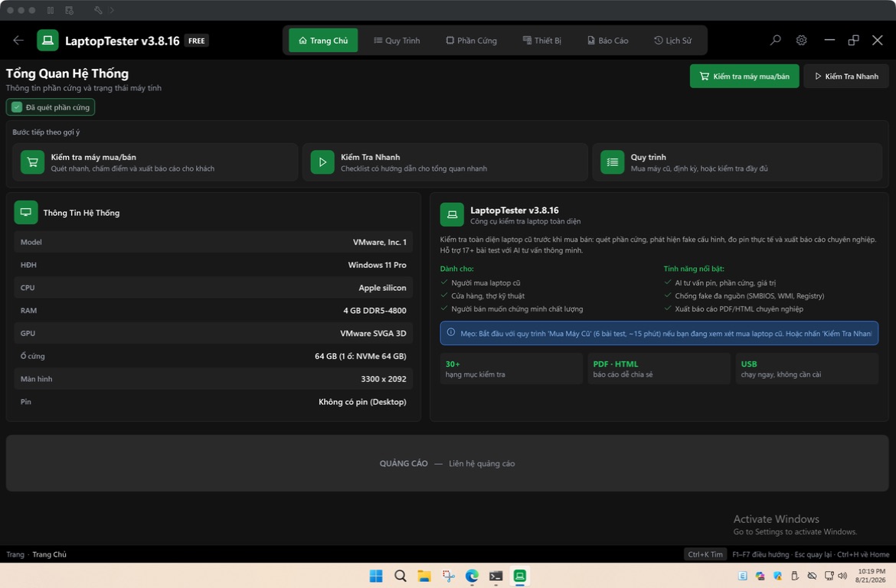Click the 'USB chạy ngay, không cần cài' tile
This screenshot has width=896, height=588.
pos(807,368)
